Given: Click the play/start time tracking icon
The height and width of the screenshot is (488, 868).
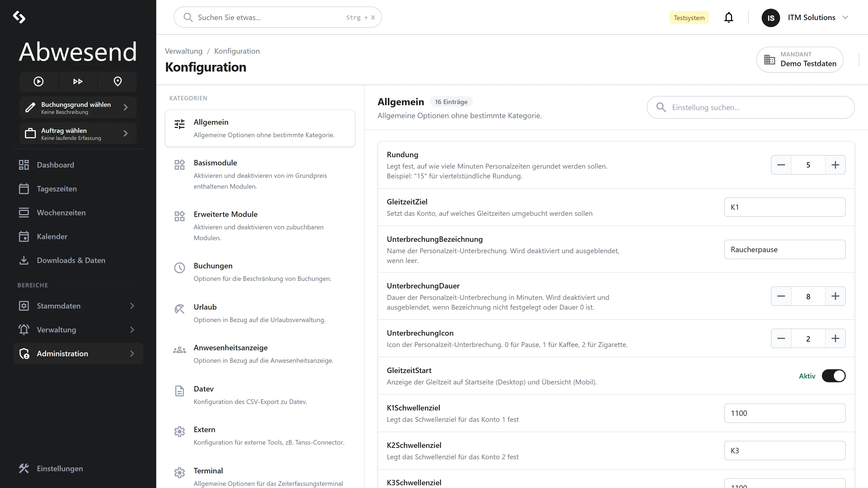Looking at the screenshot, I should pos(39,82).
